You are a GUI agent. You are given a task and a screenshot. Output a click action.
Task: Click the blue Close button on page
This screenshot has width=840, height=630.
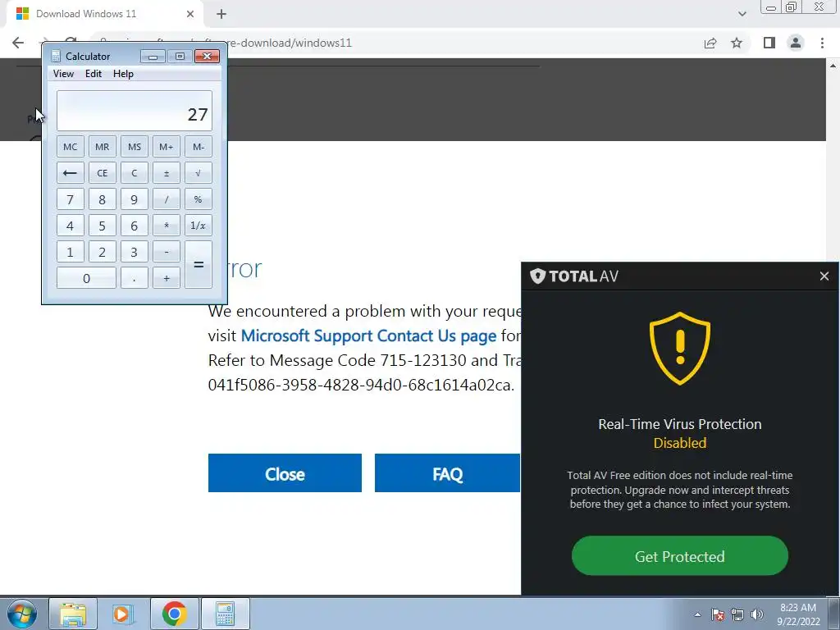click(285, 473)
